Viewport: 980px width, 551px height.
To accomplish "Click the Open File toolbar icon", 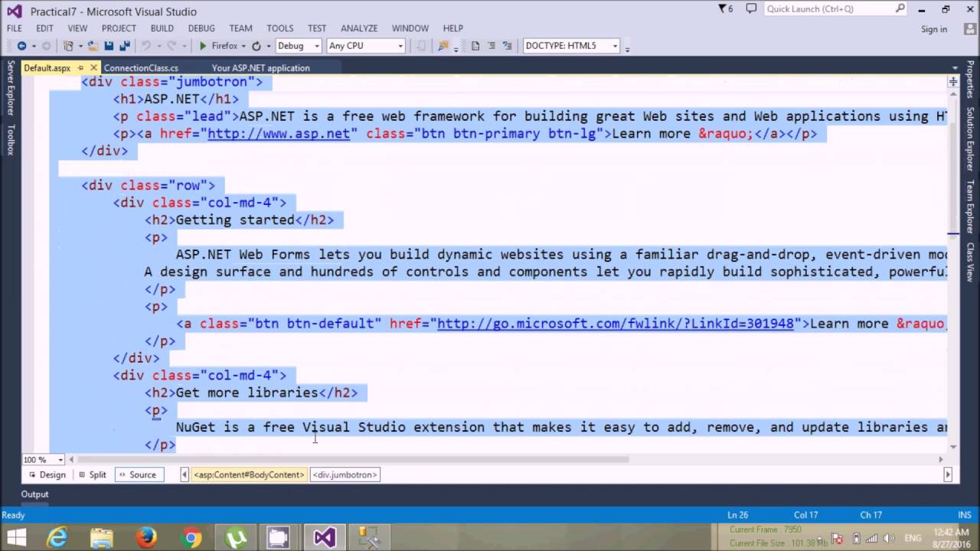I will pyautogui.click(x=93, y=46).
